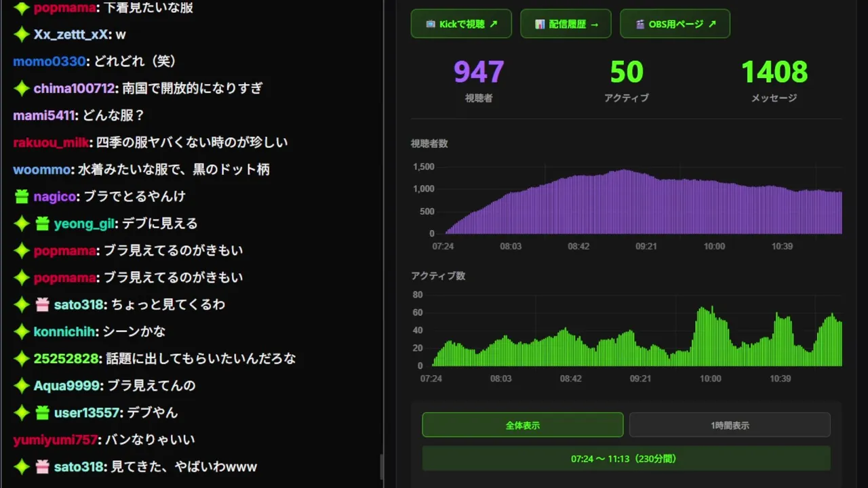
Task: Click the 視聴者数 chart heading
Action: (x=429, y=144)
